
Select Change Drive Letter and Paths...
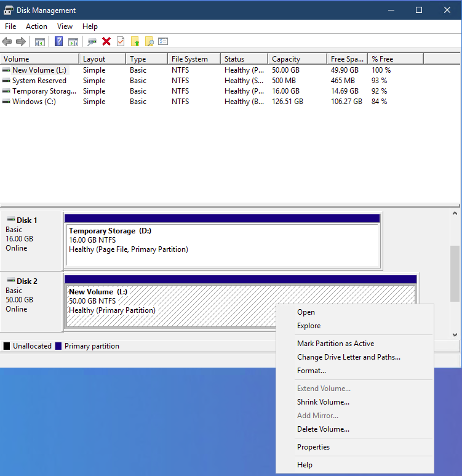354,357
